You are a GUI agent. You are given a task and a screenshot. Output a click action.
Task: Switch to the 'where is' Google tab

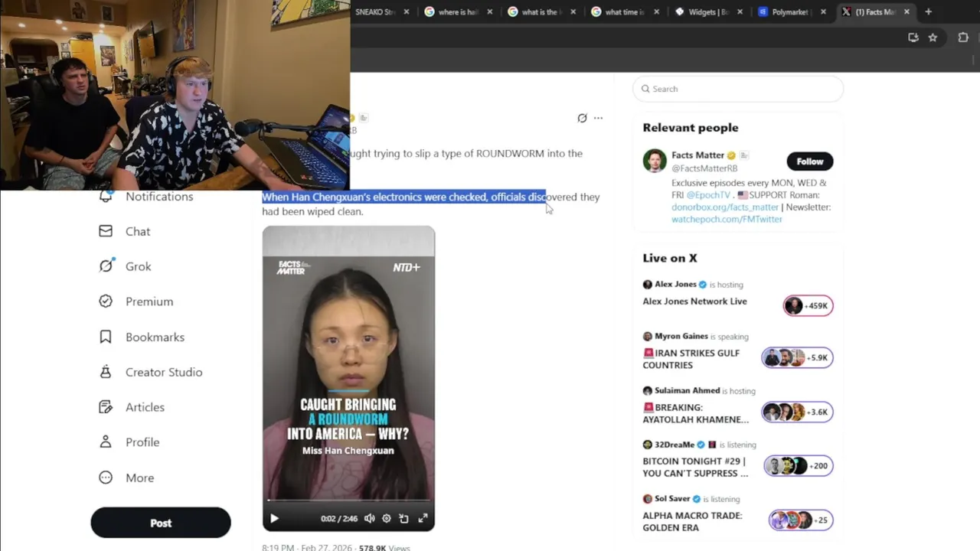point(458,11)
